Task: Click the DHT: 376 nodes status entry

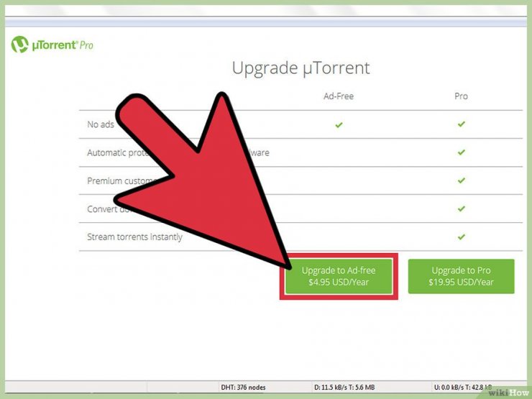Action: (x=243, y=387)
